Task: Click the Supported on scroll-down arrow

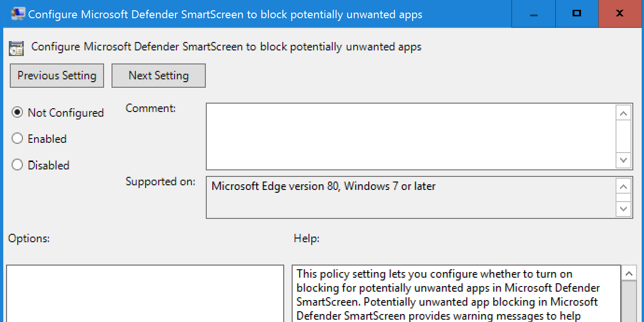Action: point(623,209)
